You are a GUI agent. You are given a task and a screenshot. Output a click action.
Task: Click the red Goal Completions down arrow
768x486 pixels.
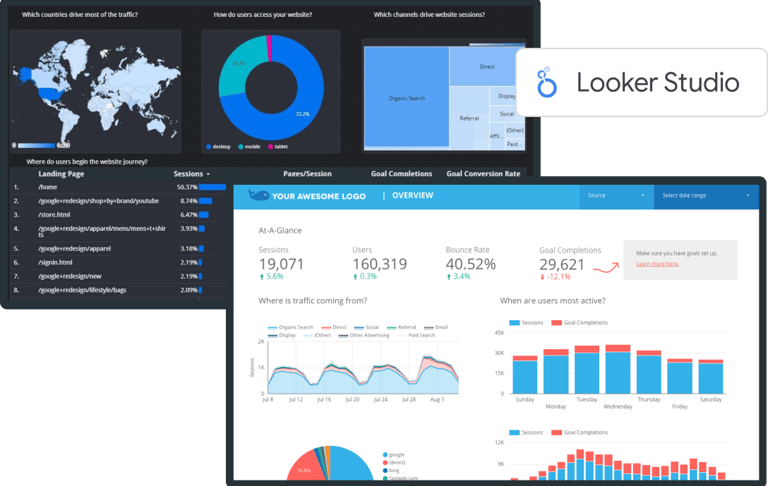pos(542,277)
